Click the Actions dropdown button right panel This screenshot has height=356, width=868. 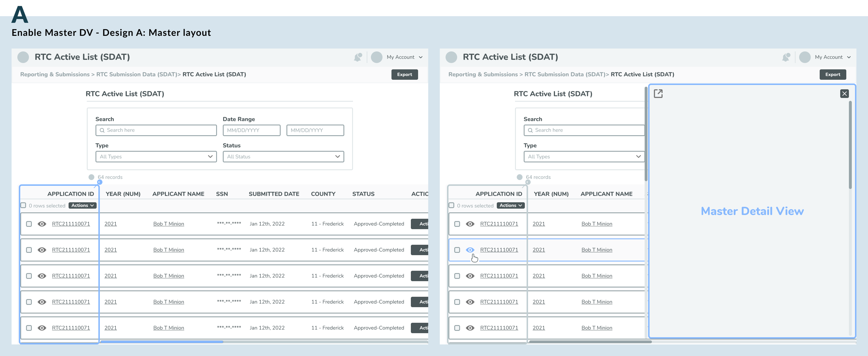point(510,205)
